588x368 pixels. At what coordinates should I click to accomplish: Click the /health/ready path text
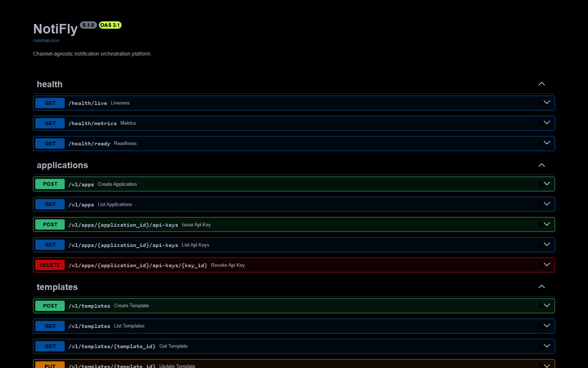click(89, 144)
